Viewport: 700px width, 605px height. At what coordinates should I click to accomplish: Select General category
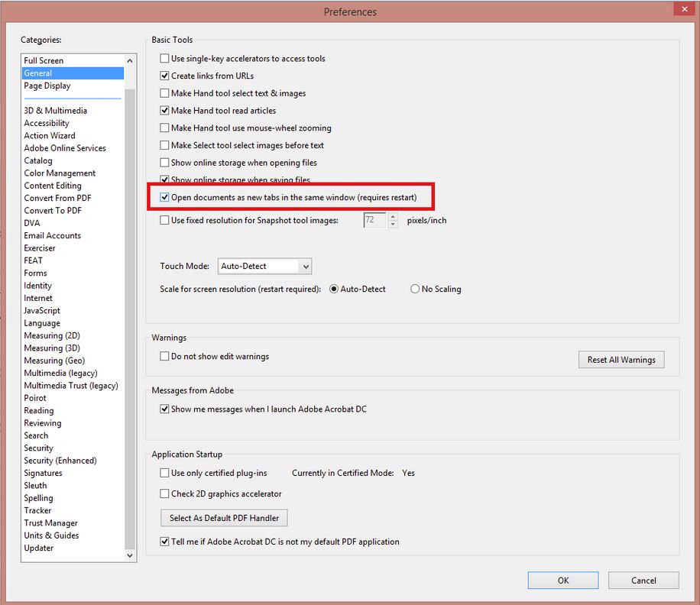pyautogui.click(x=73, y=73)
